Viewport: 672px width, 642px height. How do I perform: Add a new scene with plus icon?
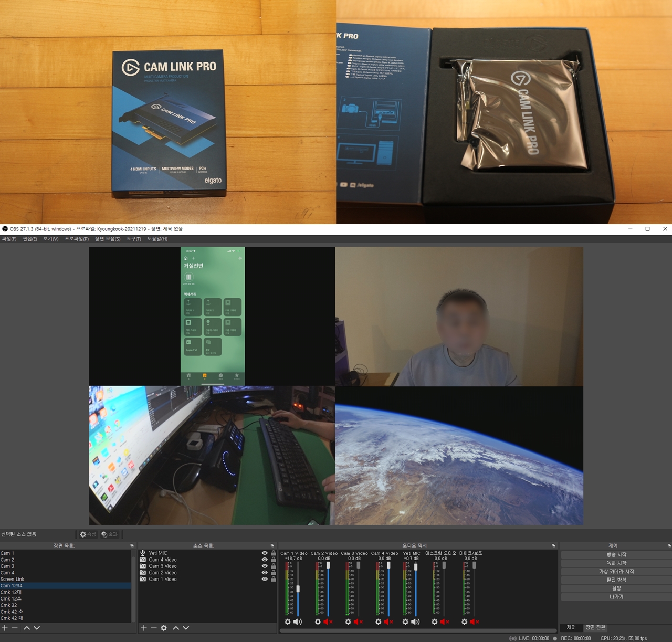pyautogui.click(x=5, y=628)
